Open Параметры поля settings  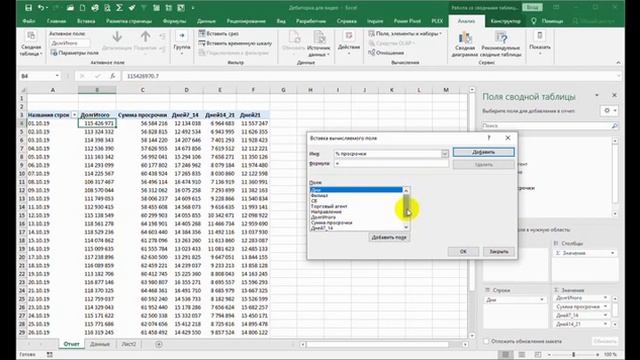pos(74,53)
